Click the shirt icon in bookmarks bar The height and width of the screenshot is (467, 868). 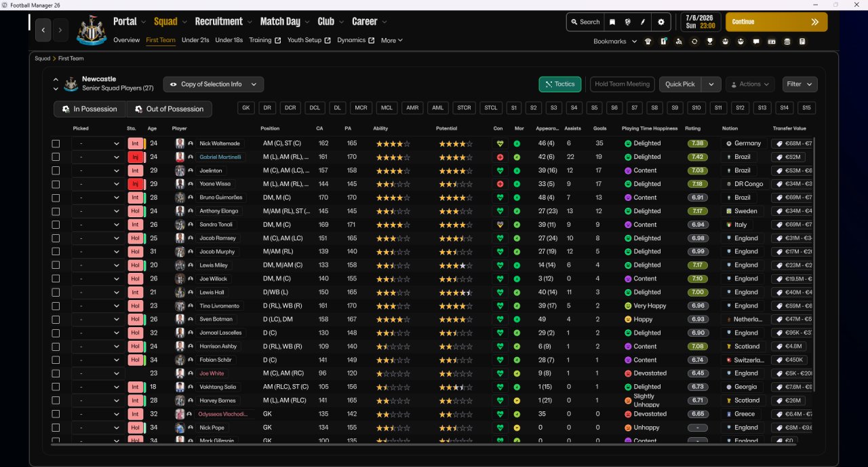point(648,41)
